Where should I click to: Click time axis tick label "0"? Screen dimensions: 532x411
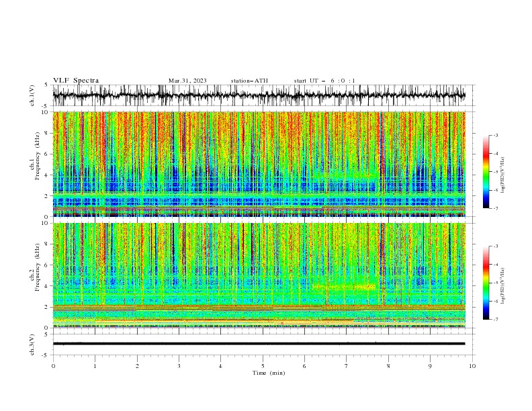pyautogui.click(x=53, y=366)
